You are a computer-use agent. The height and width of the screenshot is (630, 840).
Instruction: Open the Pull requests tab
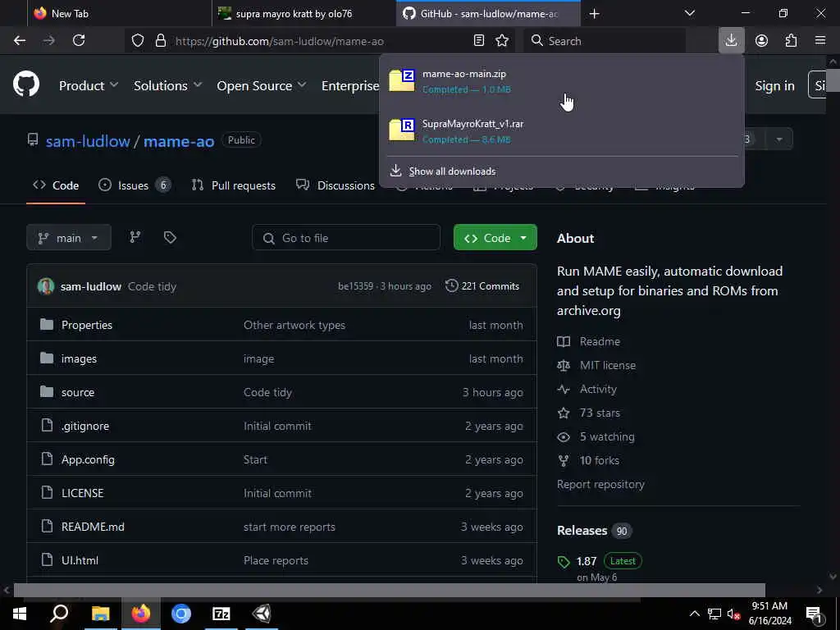(x=234, y=185)
